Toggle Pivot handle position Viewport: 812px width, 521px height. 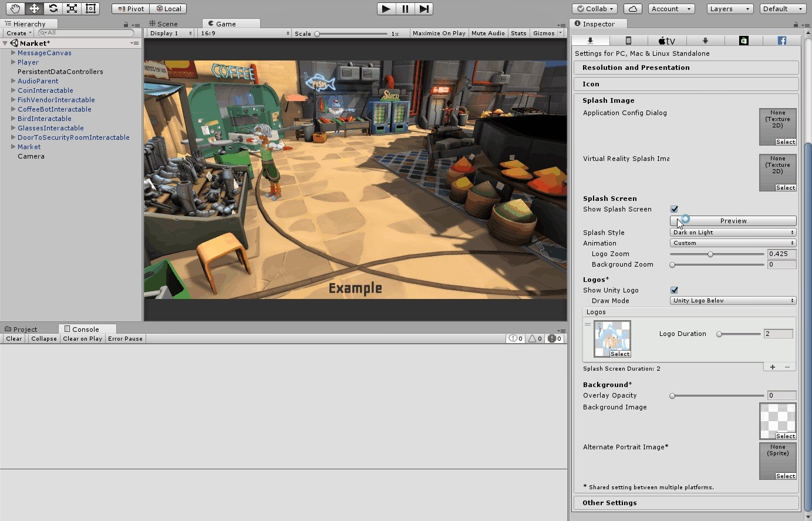(x=130, y=9)
